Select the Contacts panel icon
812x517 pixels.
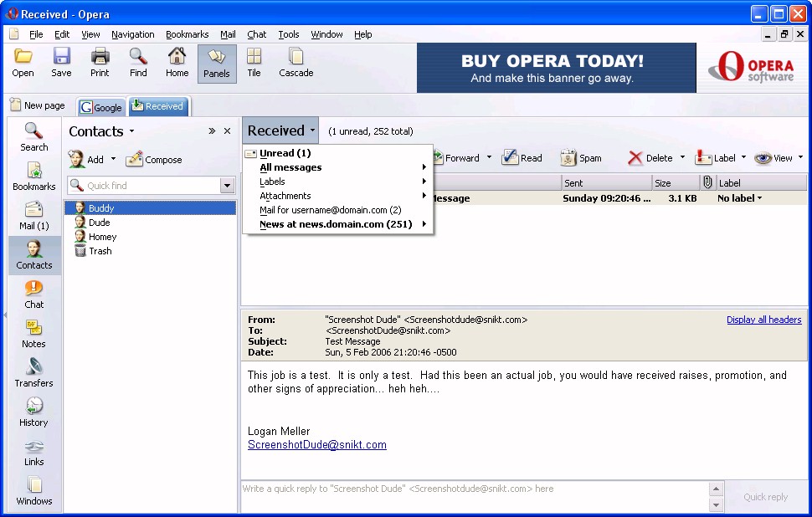click(x=34, y=255)
